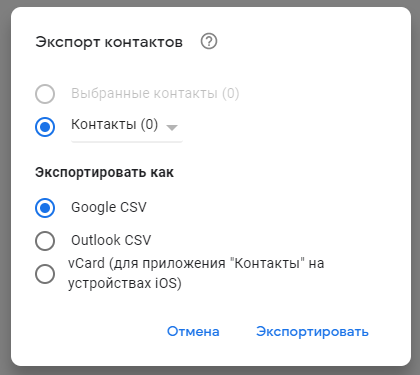Click the Outlook CSV label text
420x375 pixels.
click(x=111, y=240)
